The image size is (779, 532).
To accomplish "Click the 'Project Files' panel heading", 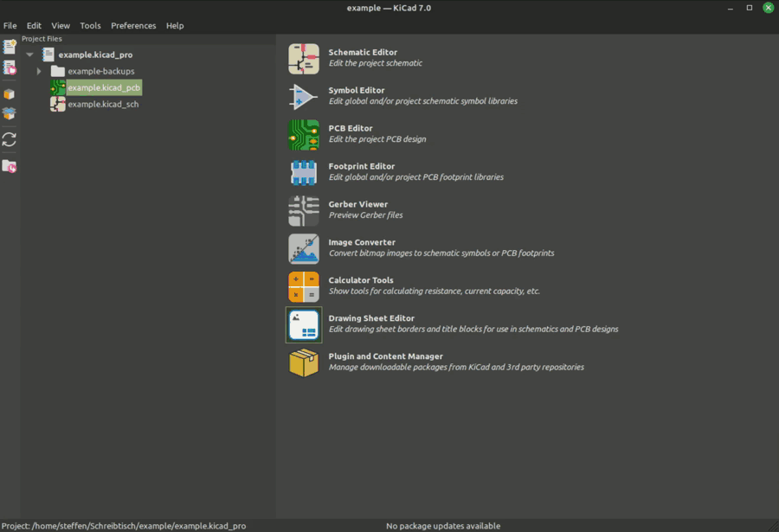I will point(42,39).
